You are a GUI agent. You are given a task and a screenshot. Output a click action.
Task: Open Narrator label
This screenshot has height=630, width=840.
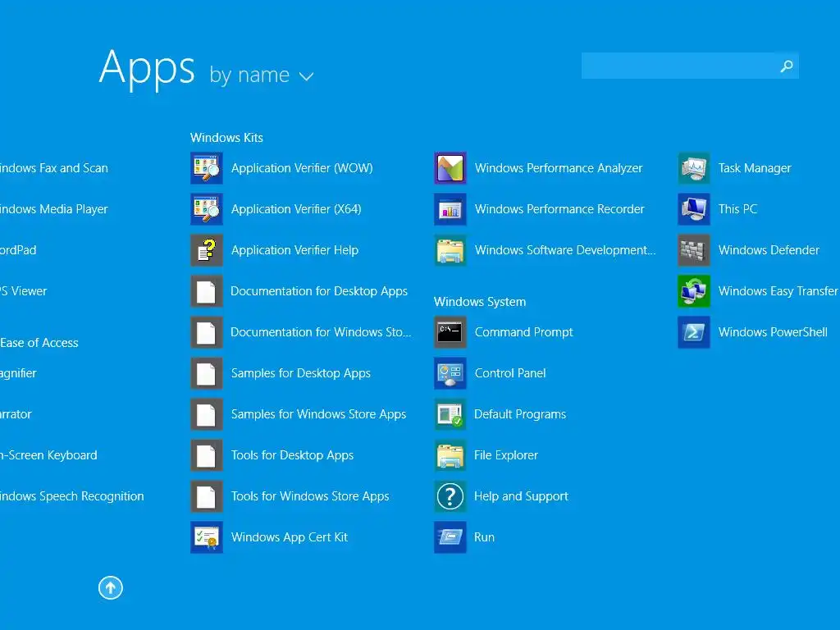pyautogui.click(x=16, y=414)
